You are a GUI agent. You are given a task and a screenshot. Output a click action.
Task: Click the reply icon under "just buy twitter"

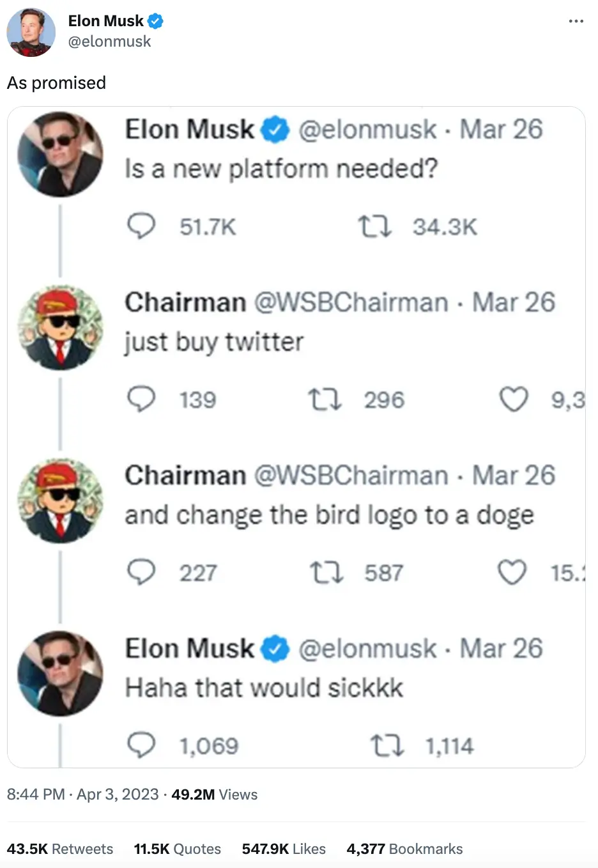[141, 399]
